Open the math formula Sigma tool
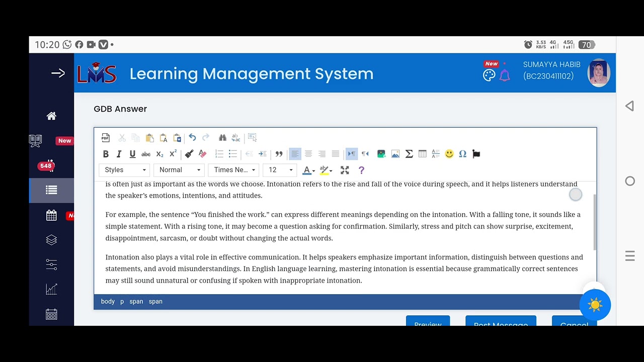 [409, 154]
